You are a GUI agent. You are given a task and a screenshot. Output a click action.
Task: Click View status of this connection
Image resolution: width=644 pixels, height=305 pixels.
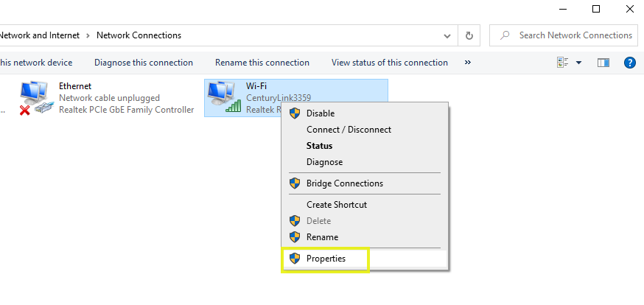click(390, 63)
